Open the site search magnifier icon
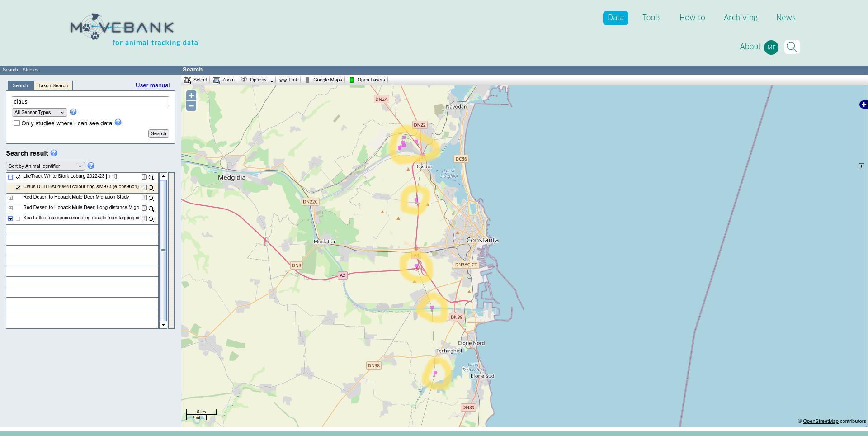Screen dimensions: 868x436 (792, 47)
